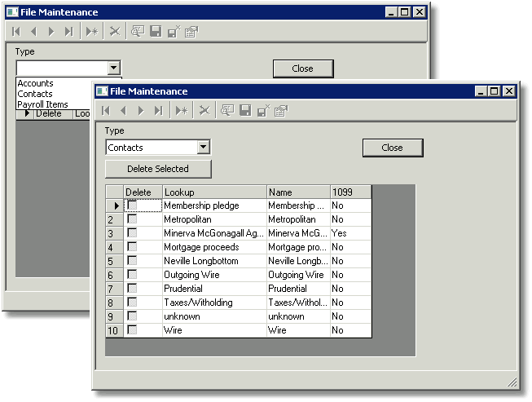Click delete record icon in back window
Viewport: 532px width, 402px height.
[115, 32]
